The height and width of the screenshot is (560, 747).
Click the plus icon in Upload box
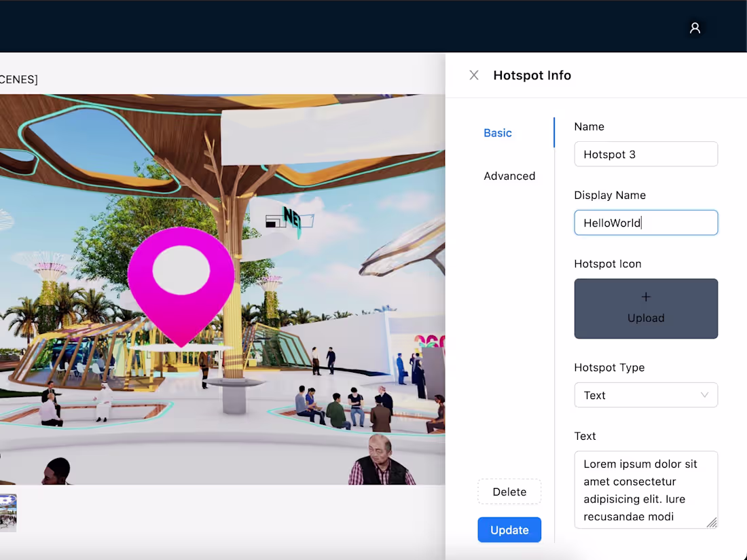point(646,297)
